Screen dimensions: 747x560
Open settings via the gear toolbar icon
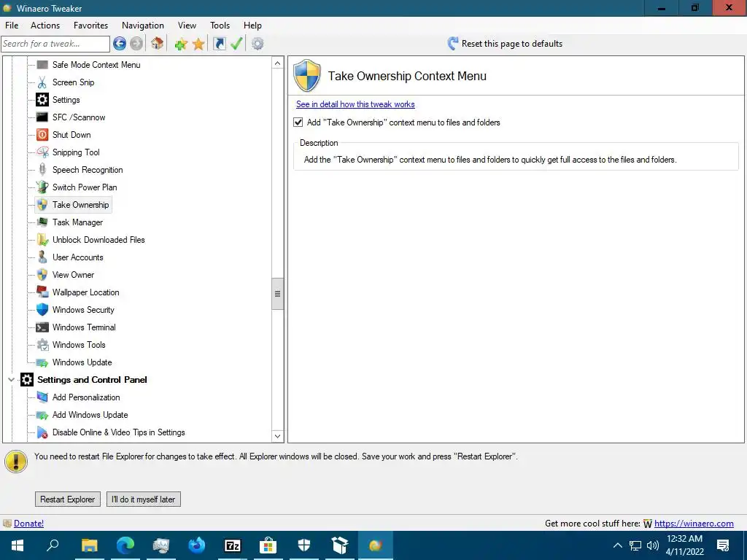click(258, 44)
